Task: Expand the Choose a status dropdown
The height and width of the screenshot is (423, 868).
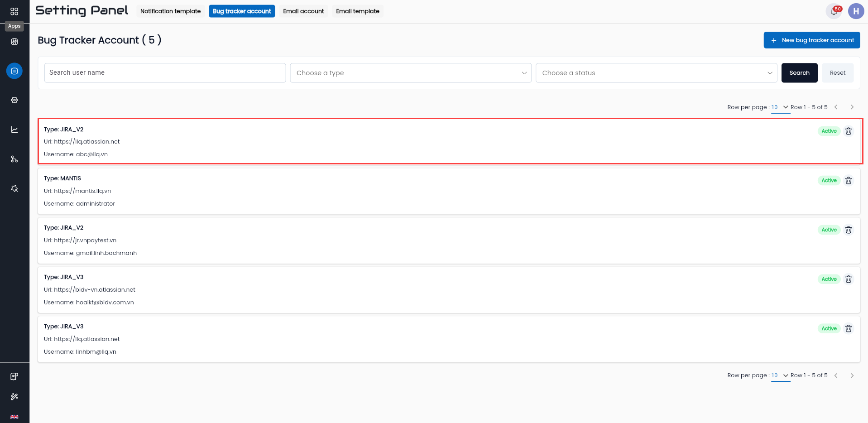Action: click(x=656, y=73)
